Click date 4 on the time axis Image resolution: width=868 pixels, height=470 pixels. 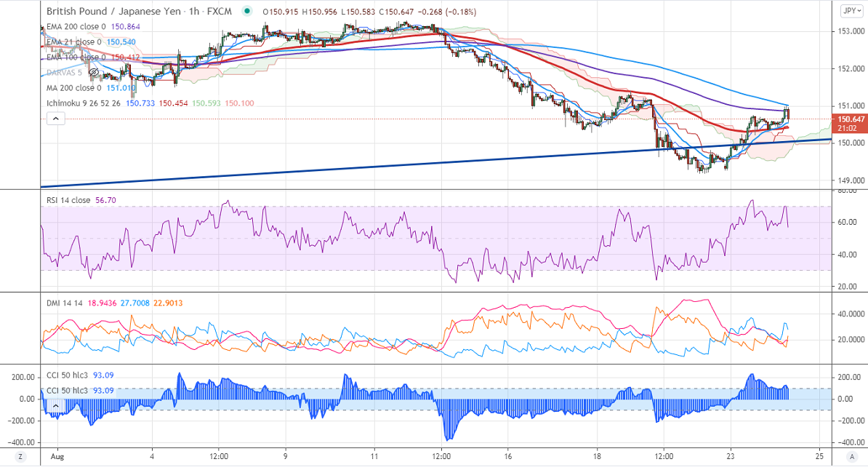point(152,457)
